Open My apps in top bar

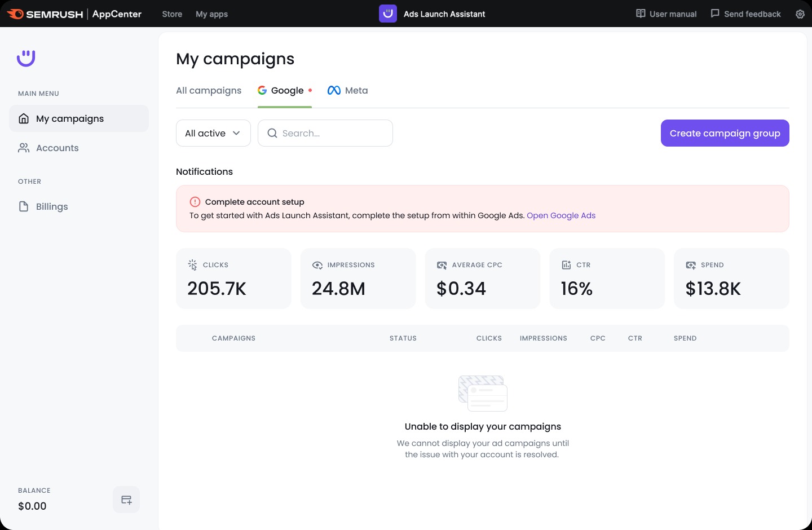211,14
